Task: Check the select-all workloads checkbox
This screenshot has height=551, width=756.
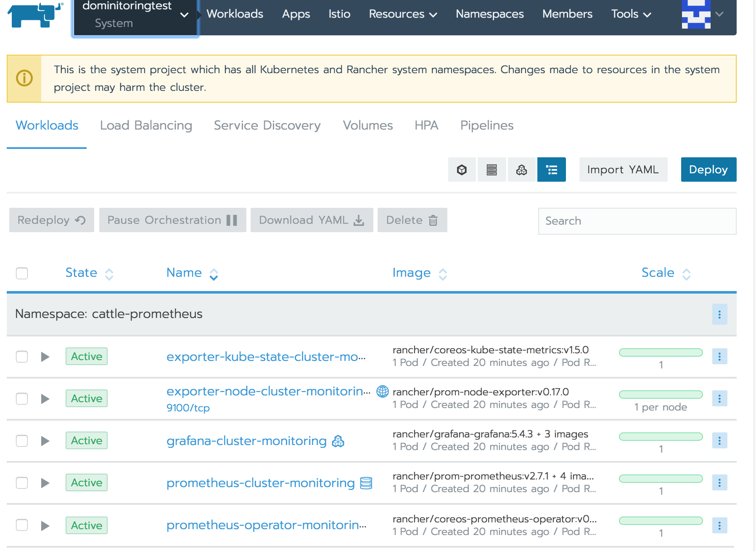Action: click(x=21, y=273)
